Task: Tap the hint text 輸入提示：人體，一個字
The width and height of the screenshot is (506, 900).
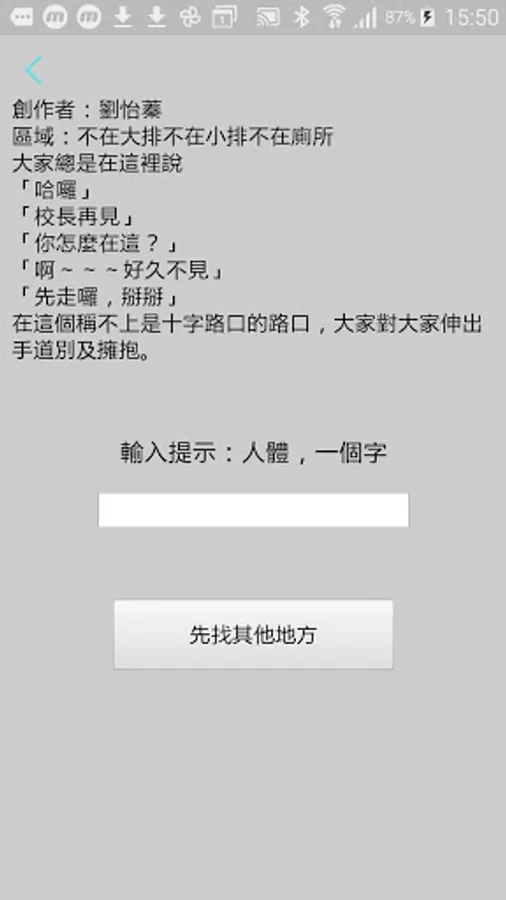Action: pos(253,453)
